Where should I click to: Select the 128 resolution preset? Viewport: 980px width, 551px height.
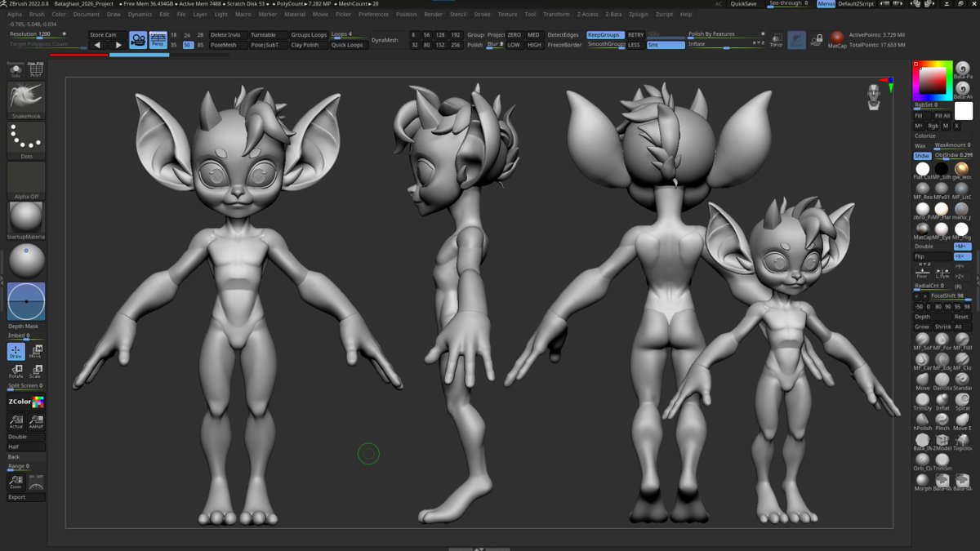click(x=440, y=35)
